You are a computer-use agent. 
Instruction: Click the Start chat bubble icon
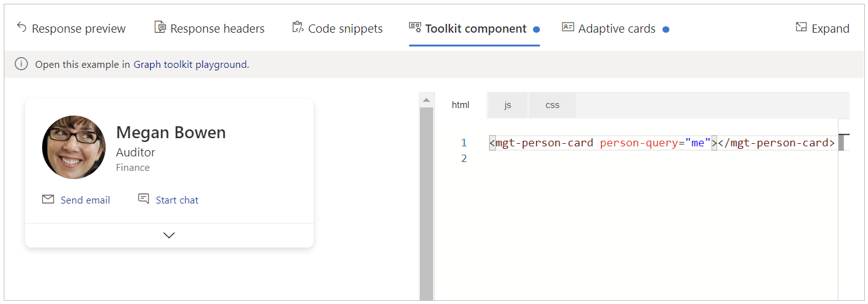point(144,200)
